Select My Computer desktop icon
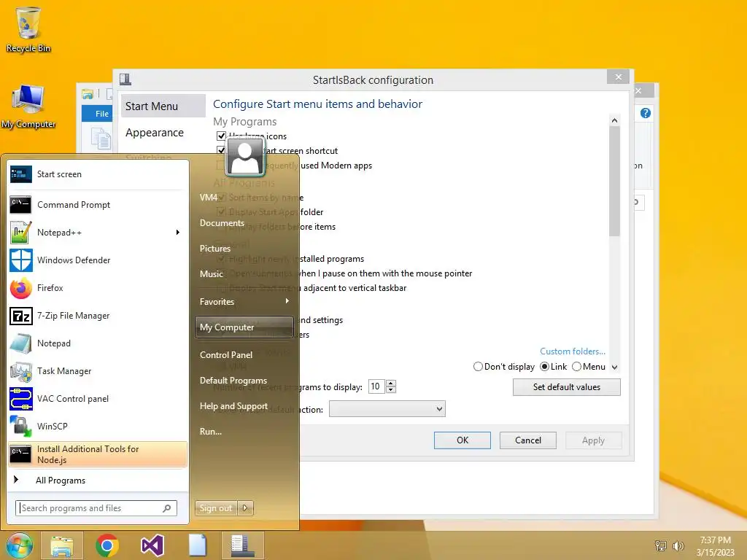The image size is (747, 560). (28, 106)
